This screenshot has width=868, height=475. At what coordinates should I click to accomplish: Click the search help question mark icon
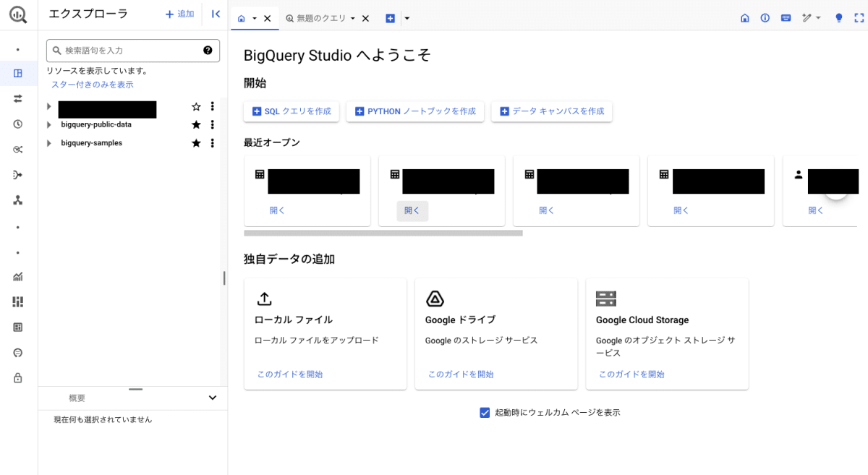coord(208,51)
